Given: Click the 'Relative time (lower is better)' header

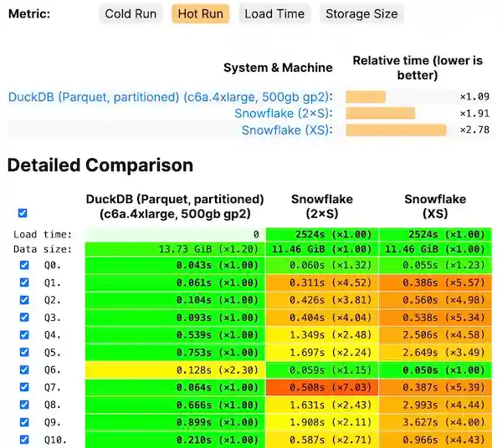Looking at the screenshot, I should [x=417, y=68].
